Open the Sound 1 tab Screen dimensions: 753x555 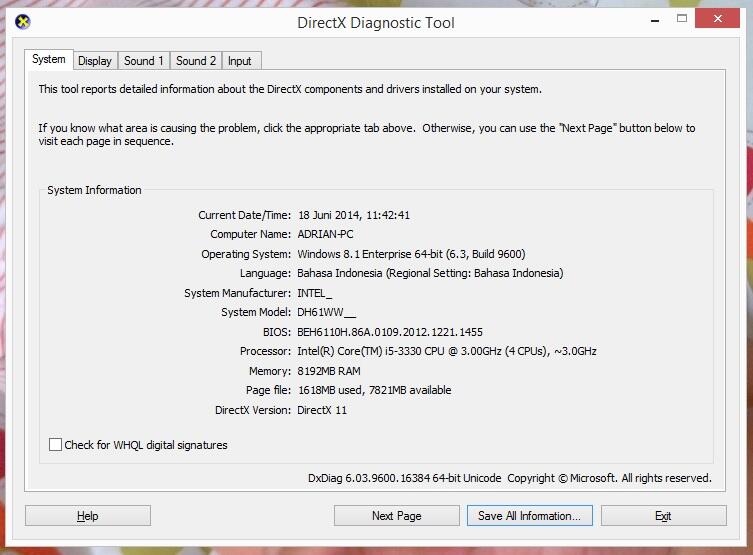144,61
